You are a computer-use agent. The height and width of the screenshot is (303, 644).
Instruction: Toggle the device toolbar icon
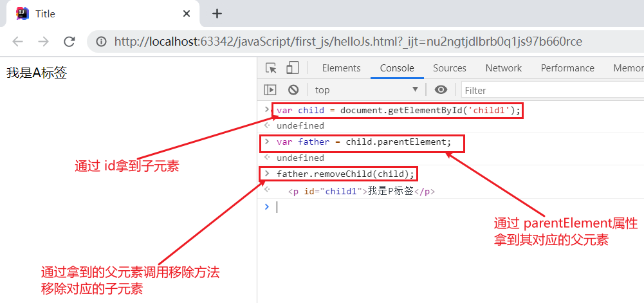[293, 68]
